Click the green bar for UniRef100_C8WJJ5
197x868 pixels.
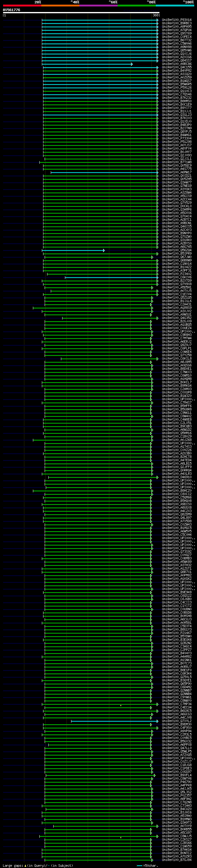pos(99,836)
